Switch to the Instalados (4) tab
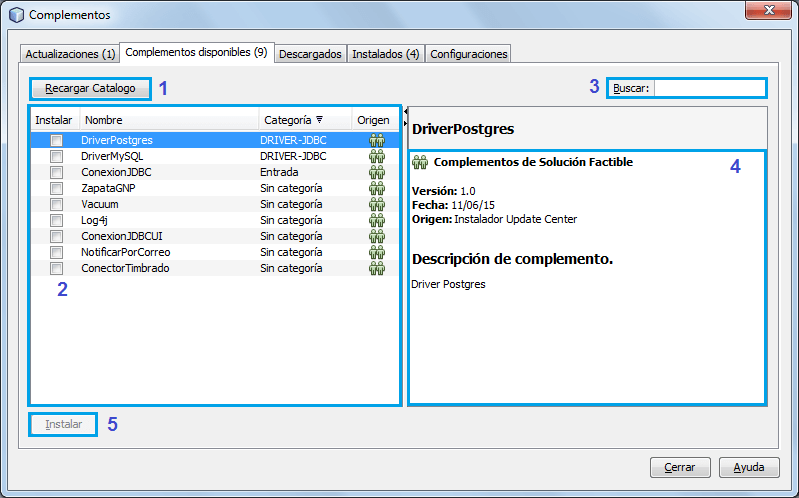 (x=385, y=54)
